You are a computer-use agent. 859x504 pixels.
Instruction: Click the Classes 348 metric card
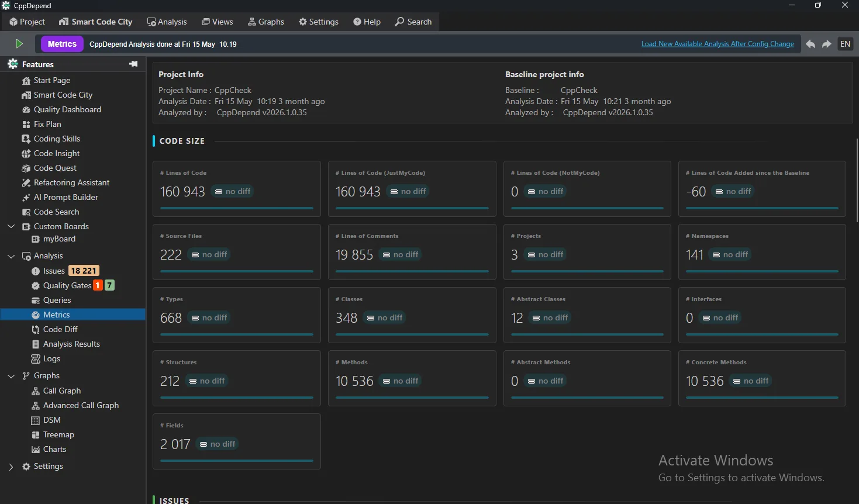point(412,315)
